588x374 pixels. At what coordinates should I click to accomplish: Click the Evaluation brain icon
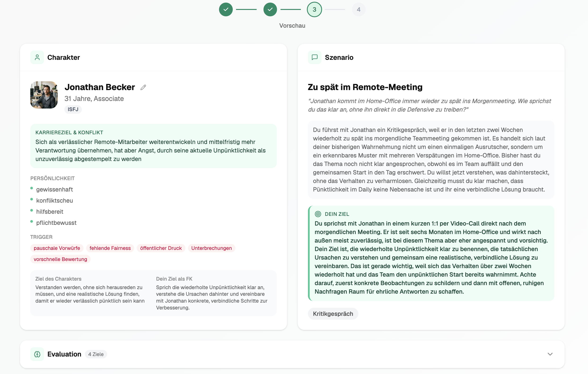click(x=37, y=354)
